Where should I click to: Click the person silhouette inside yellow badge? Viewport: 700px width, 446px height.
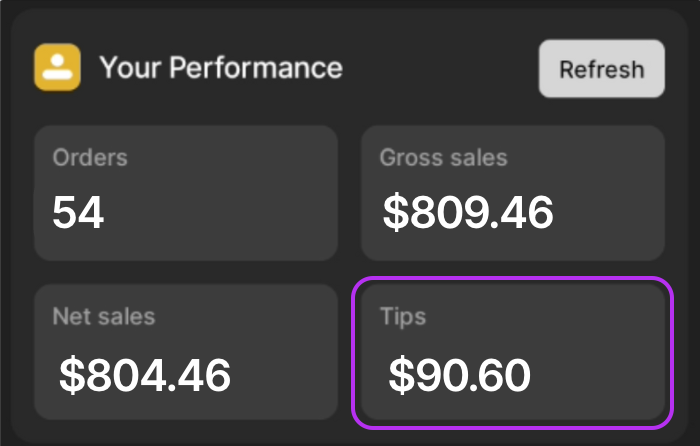[x=58, y=67]
